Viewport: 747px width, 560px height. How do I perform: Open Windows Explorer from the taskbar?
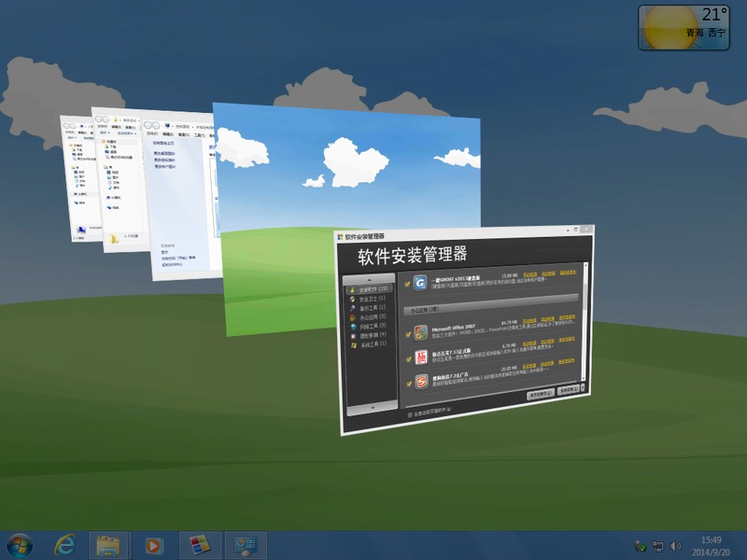coord(108,545)
